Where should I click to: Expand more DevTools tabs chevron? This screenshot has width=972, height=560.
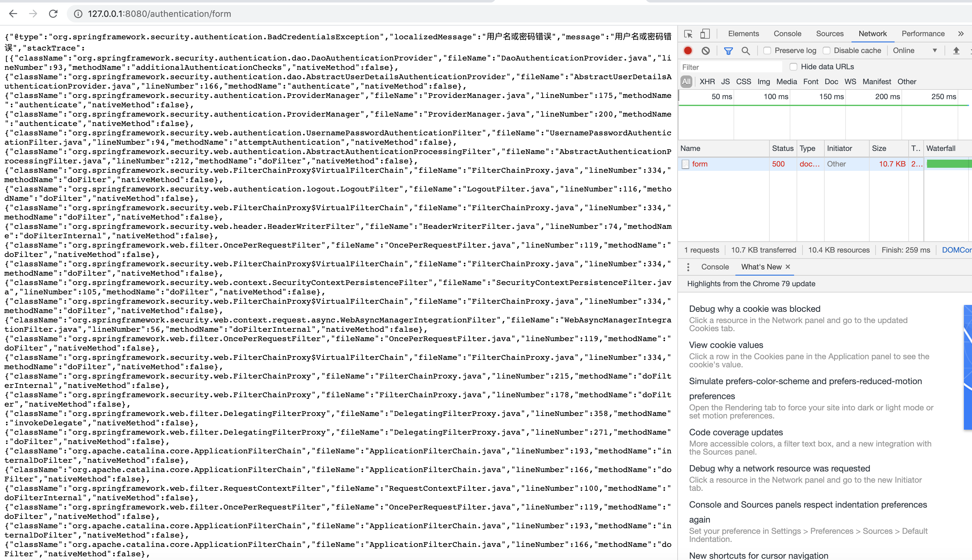pyautogui.click(x=961, y=34)
